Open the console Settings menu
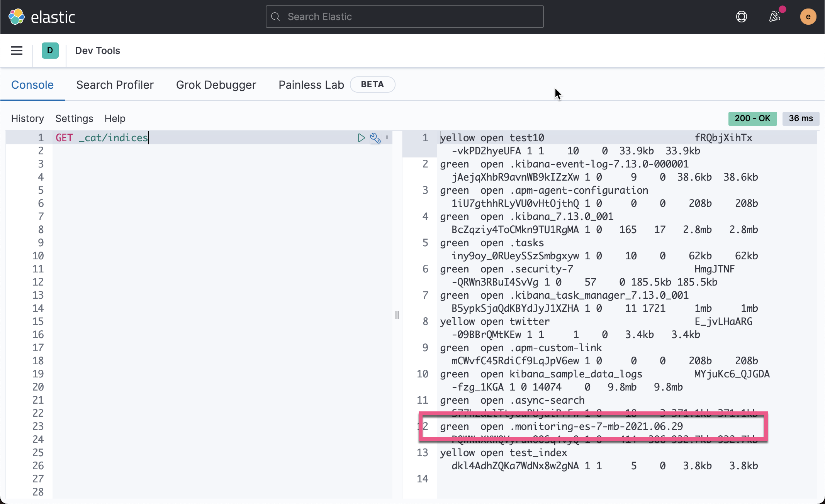This screenshot has height=504, width=825. click(74, 118)
